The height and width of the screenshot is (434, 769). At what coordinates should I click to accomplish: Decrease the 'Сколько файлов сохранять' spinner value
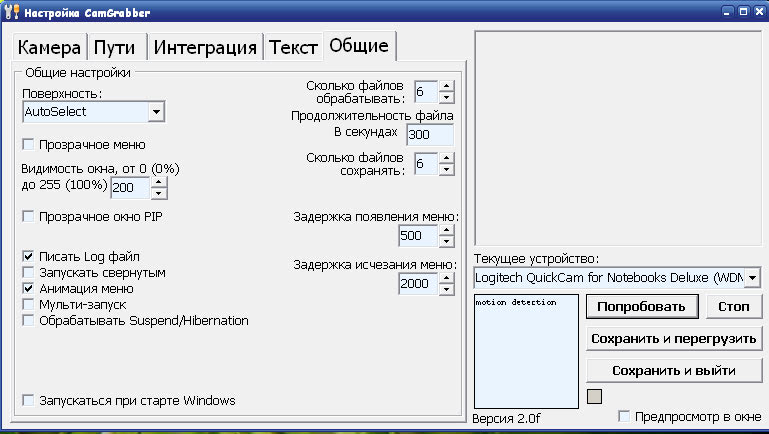coord(446,169)
